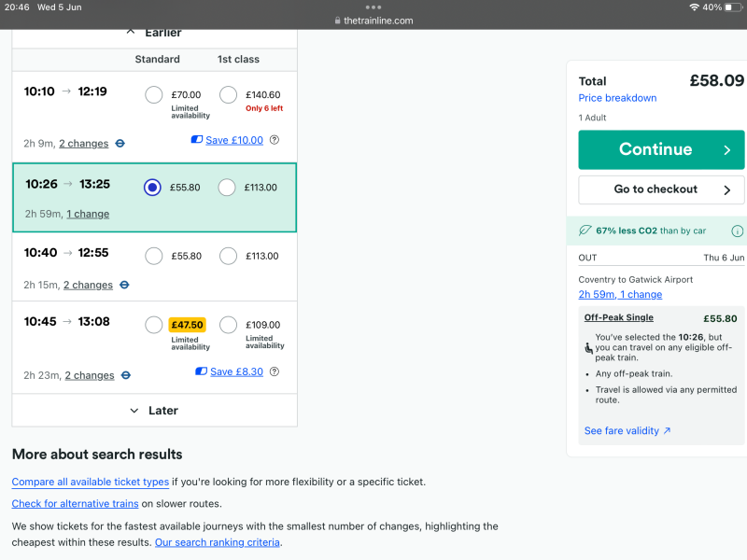
Task: Choose 1st class £109.00 on 10:45 train
Action: point(228,325)
